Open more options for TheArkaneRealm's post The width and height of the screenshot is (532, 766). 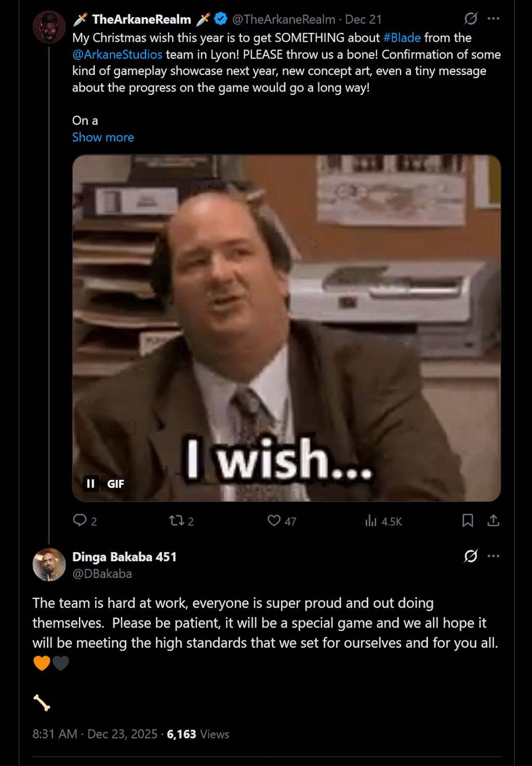coord(494,19)
